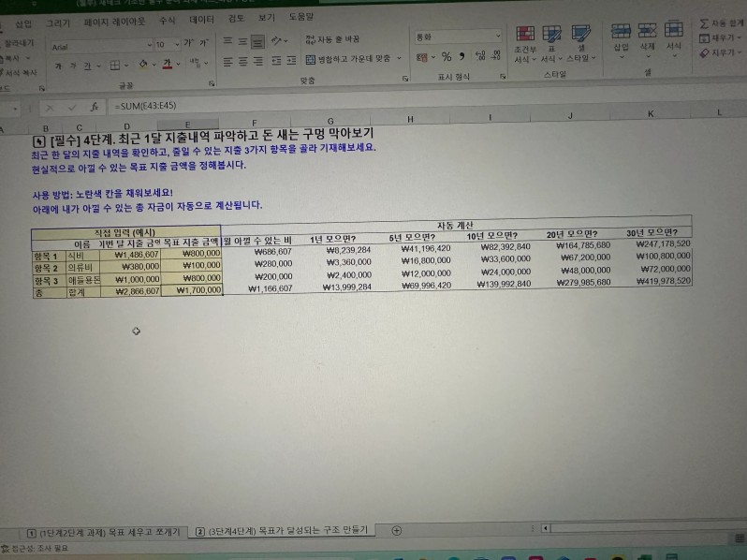Click 서식 복사 format painter
The height and width of the screenshot is (560, 747).
19,73
